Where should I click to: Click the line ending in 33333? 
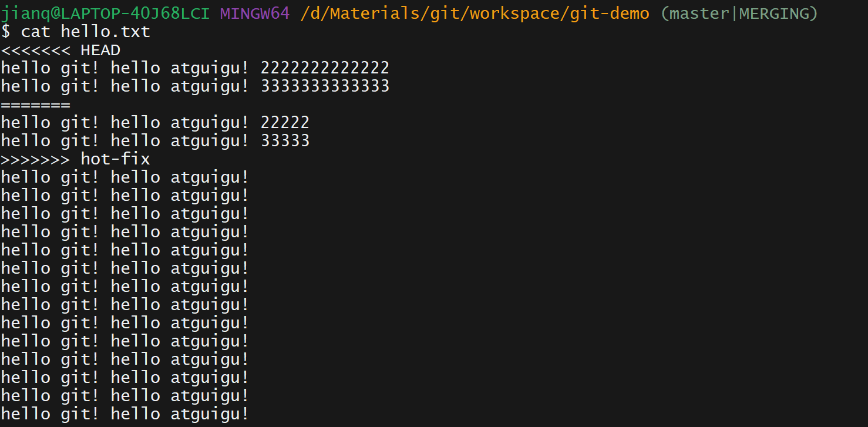(x=155, y=141)
